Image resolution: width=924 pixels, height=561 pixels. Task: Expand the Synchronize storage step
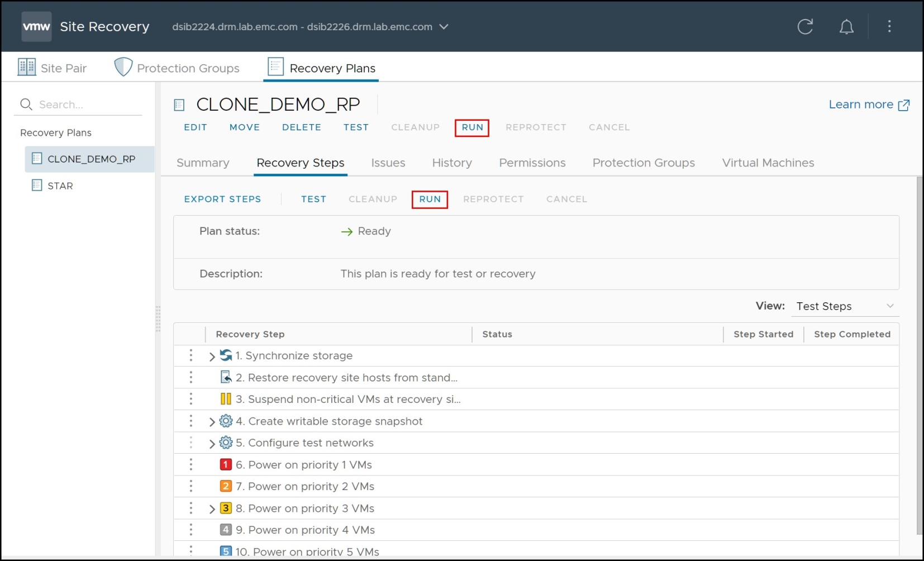tap(212, 356)
